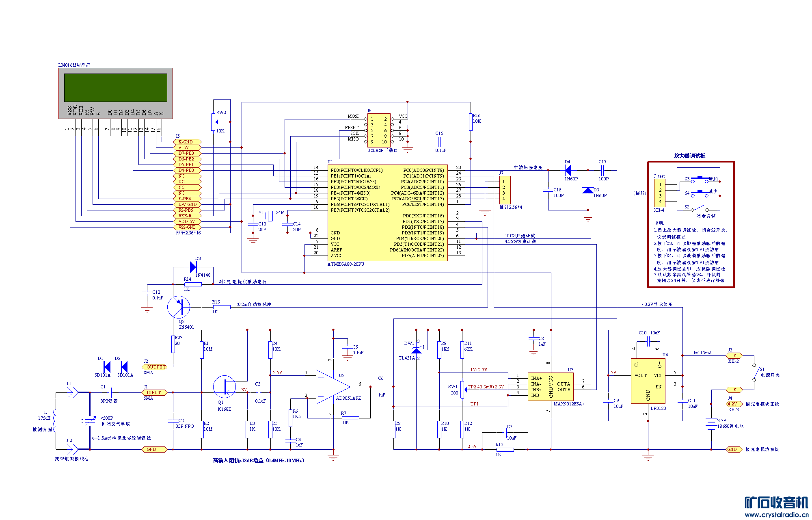
Task: Click the RW2 10K potentiometer wiper
Action: (x=217, y=121)
